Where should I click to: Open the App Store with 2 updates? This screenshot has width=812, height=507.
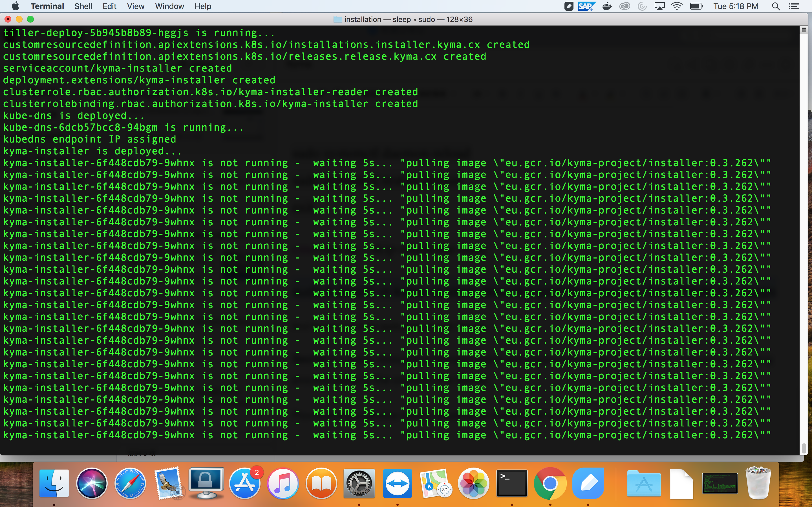(x=245, y=483)
